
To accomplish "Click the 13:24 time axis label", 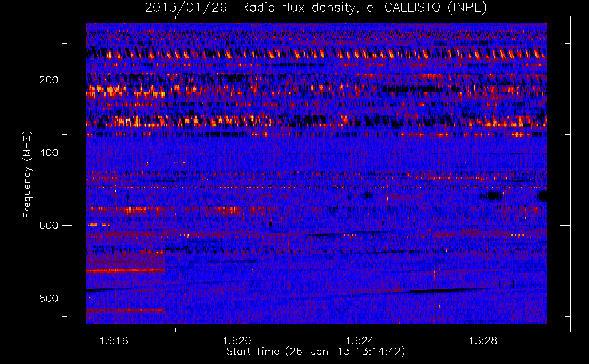I will [360, 341].
